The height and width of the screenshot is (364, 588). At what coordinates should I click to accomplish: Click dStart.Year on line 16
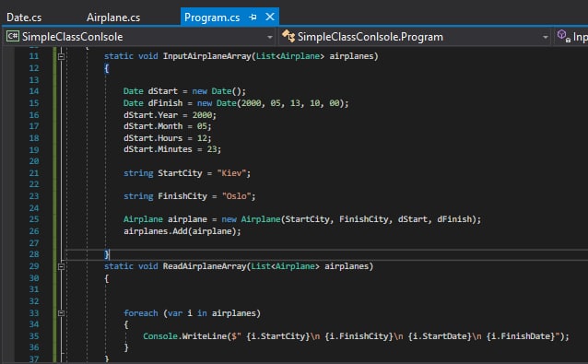[x=150, y=114]
